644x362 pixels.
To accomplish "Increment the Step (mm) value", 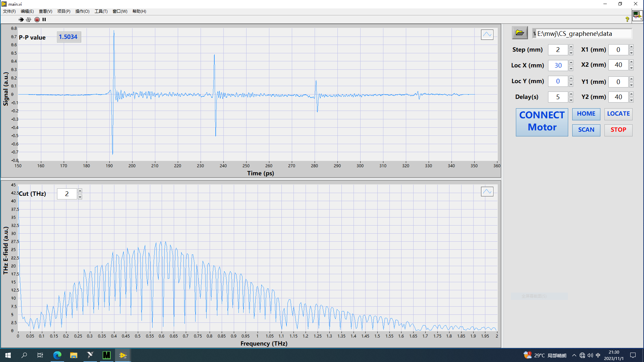I will [571, 47].
